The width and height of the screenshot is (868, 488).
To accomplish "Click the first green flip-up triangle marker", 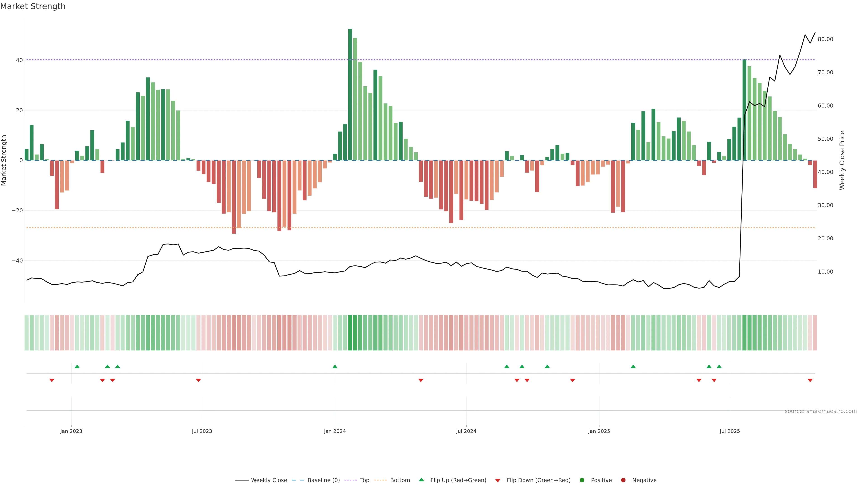I will pos(77,366).
